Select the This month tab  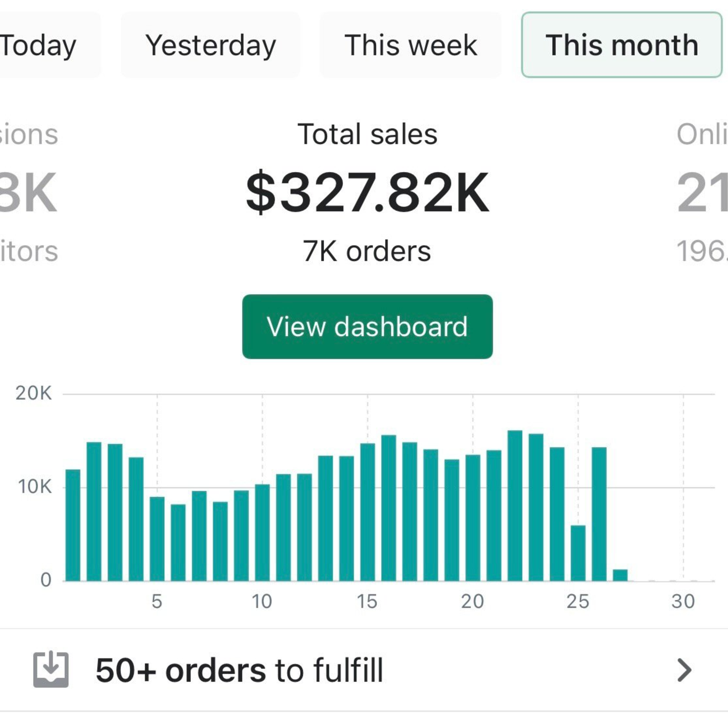(x=622, y=45)
